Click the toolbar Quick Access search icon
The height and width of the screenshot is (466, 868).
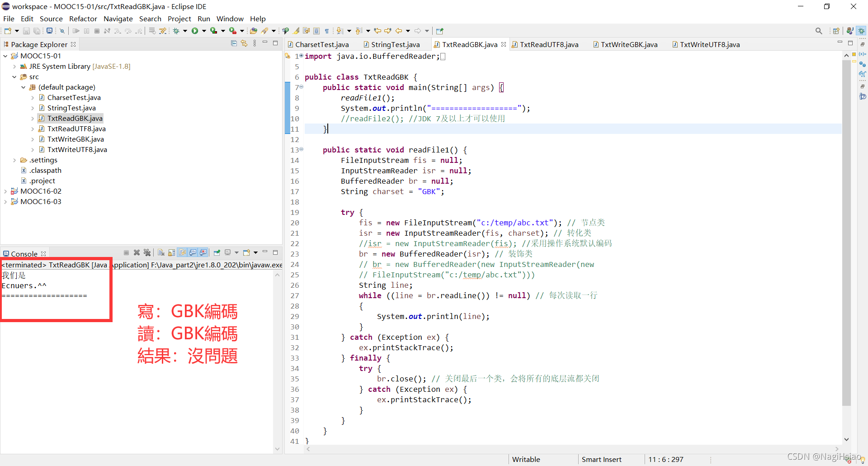click(819, 31)
